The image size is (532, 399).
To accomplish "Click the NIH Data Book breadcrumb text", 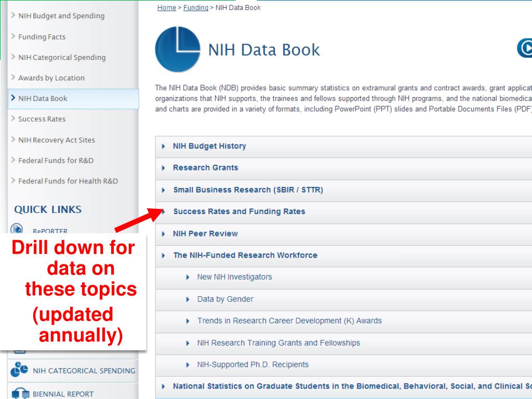I will click(x=238, y=7).
